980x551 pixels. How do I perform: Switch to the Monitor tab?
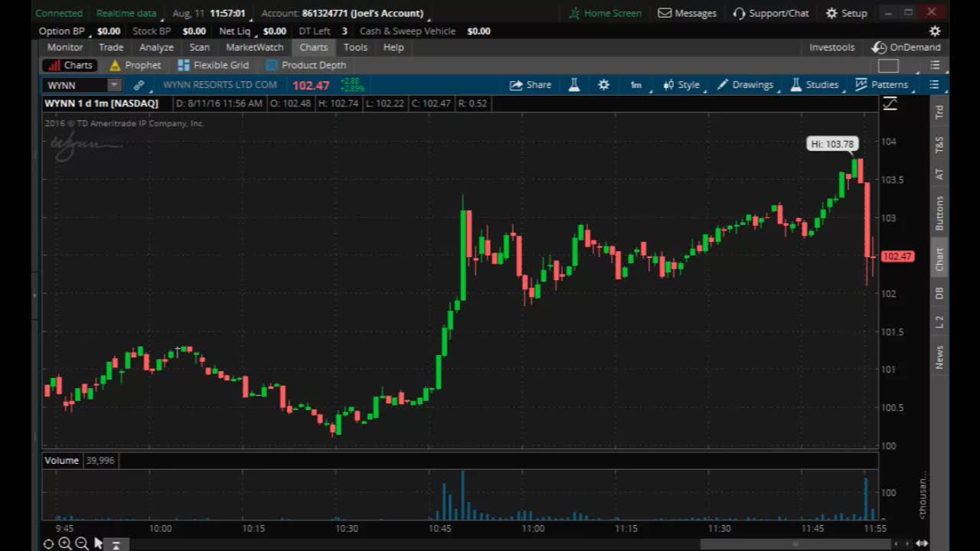(65, 47)
